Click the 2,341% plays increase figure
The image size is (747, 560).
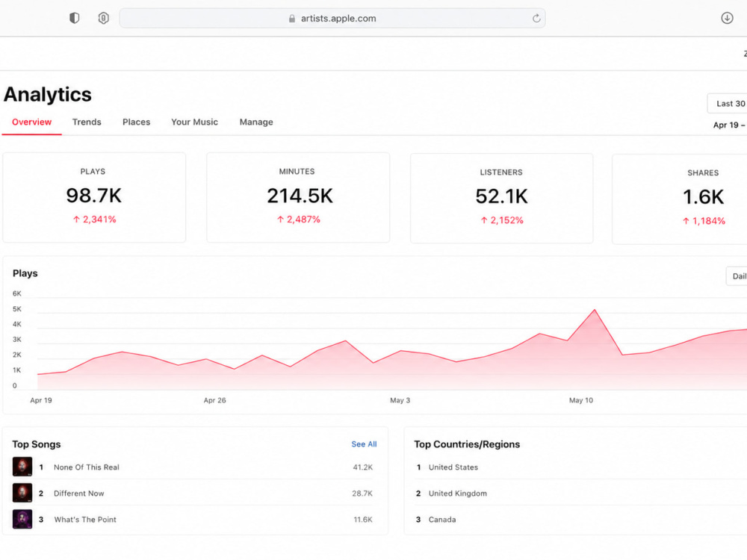pos(94,220)
